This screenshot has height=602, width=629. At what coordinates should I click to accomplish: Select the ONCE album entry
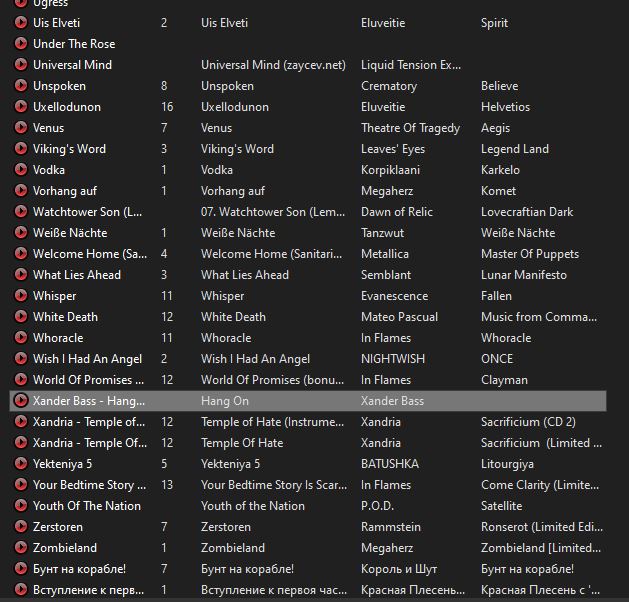pos(497,359)
